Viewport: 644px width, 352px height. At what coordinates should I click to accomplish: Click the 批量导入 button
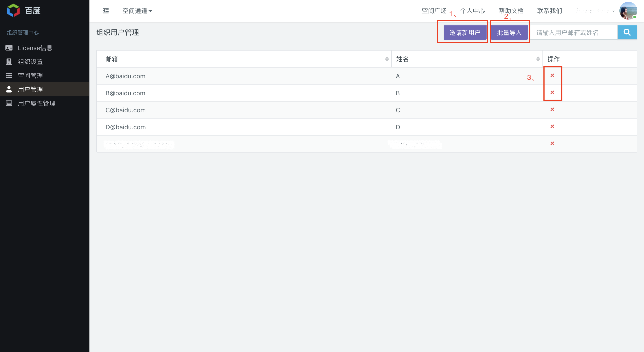click(509, 32)
